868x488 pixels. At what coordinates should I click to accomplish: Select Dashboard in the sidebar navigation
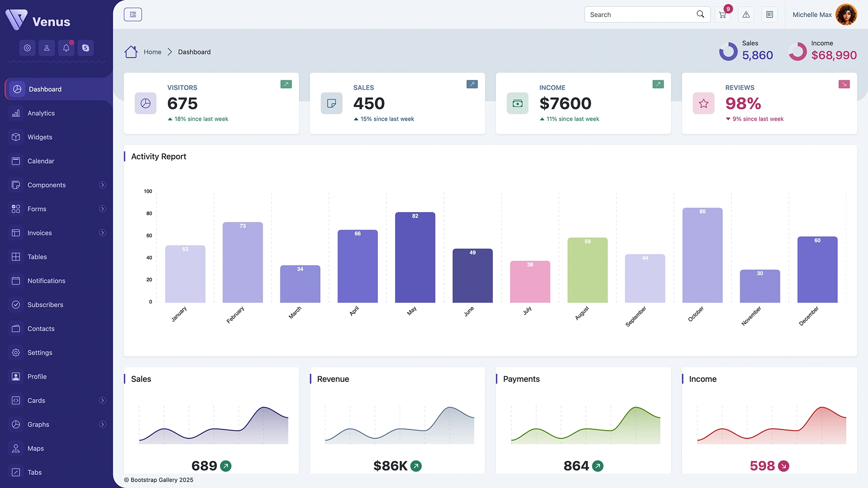coord(45,89)
